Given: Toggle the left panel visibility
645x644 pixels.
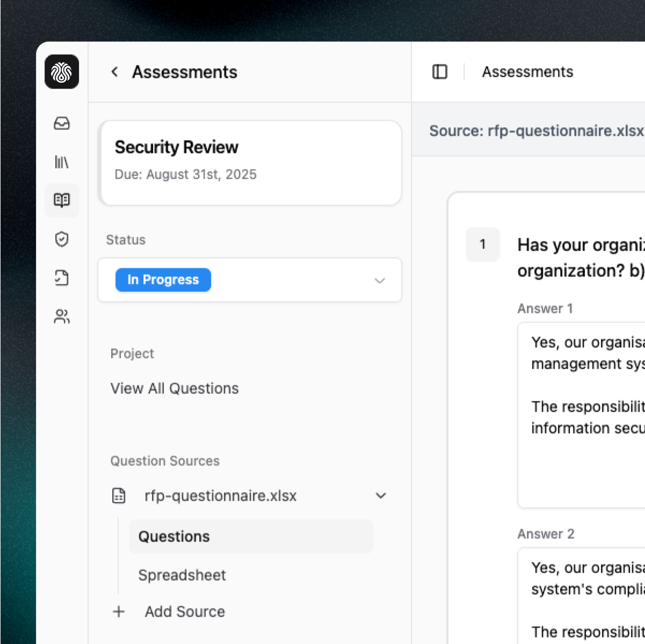Looking at the screenshot, I should tap(439, 71).
